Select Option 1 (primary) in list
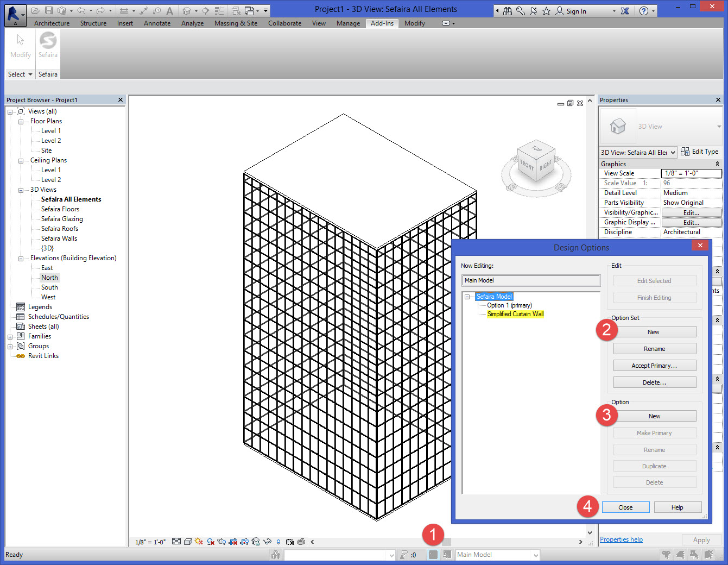Image resolution: width=728 pixels, height=565 pixels. click(509, 305)
